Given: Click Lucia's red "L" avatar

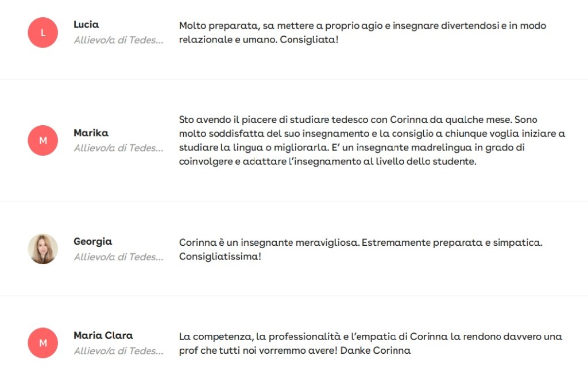Looking at the screenshot, I should (43, 33).
